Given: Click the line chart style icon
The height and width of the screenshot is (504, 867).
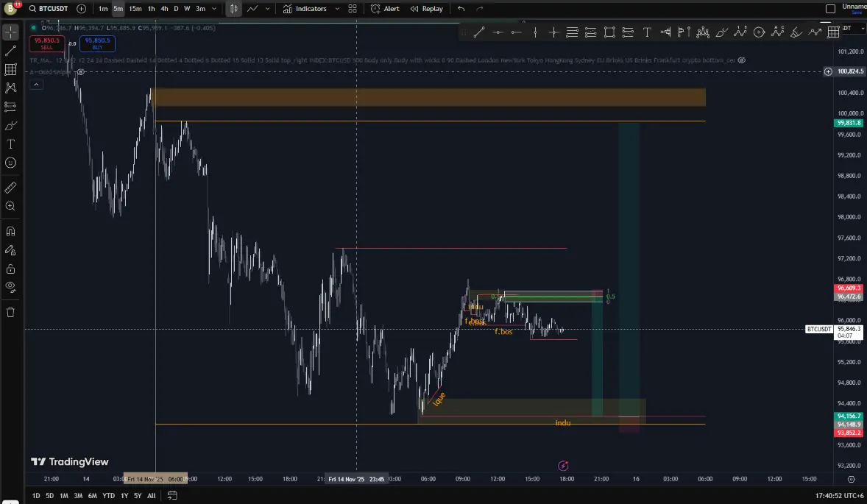Looking at the screenshot, I should click(x=252, y=8).
